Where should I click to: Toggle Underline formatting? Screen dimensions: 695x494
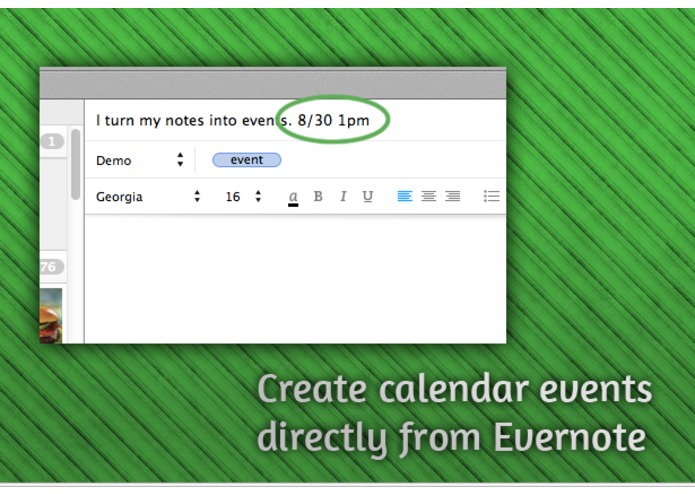click(367, 196)
